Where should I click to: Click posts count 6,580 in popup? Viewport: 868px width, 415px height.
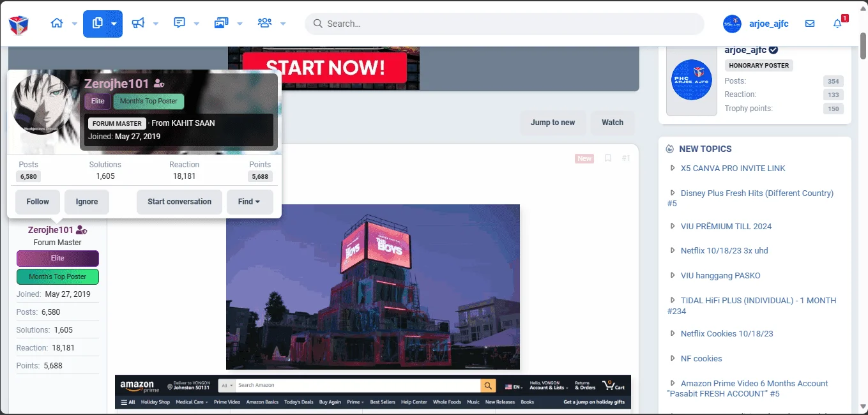point(29,177)
